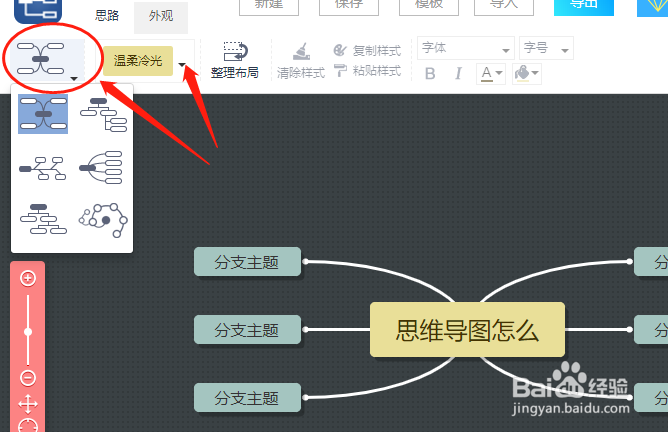The width and height of the screenshot is (668, 432).
Task: Switch to the 外观 tab
Action: [x=161, y=17]
